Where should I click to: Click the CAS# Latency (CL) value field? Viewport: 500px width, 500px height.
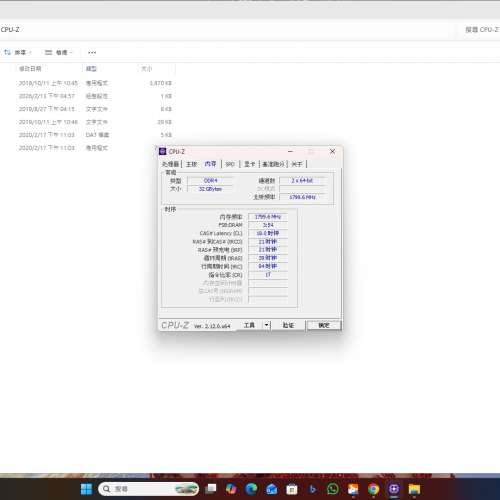(x=268, y=233)
